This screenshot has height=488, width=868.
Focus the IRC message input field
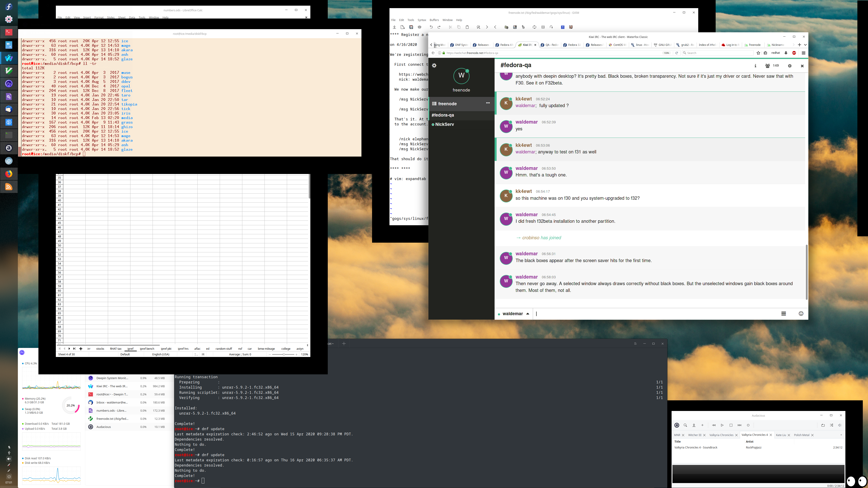655,314
